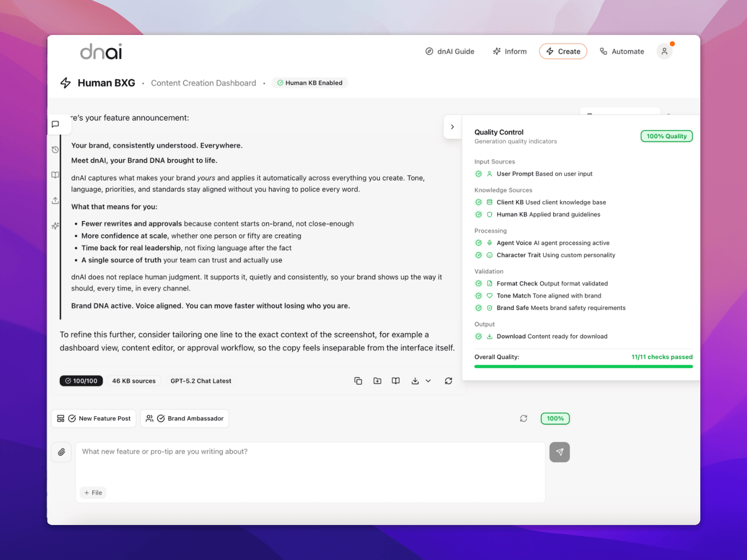Click the upload icon in left sidebar

click(55, 201)
